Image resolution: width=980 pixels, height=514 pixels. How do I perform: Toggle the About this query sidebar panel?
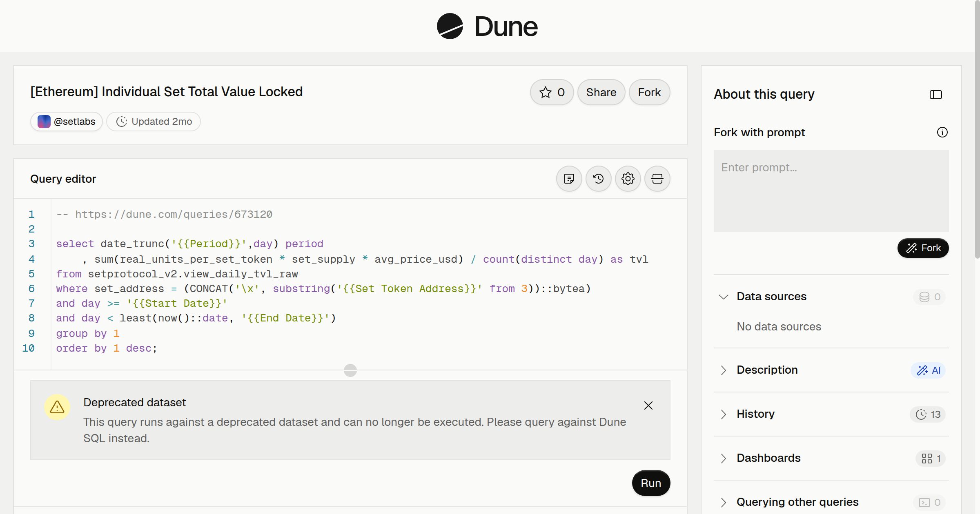tap(935, 95)
